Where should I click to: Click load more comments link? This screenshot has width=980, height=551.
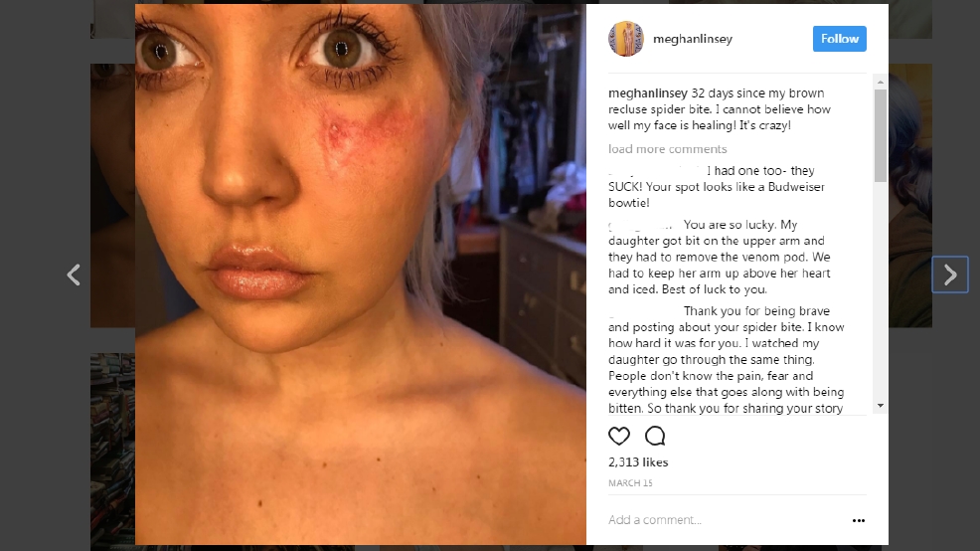coord(668,149)
